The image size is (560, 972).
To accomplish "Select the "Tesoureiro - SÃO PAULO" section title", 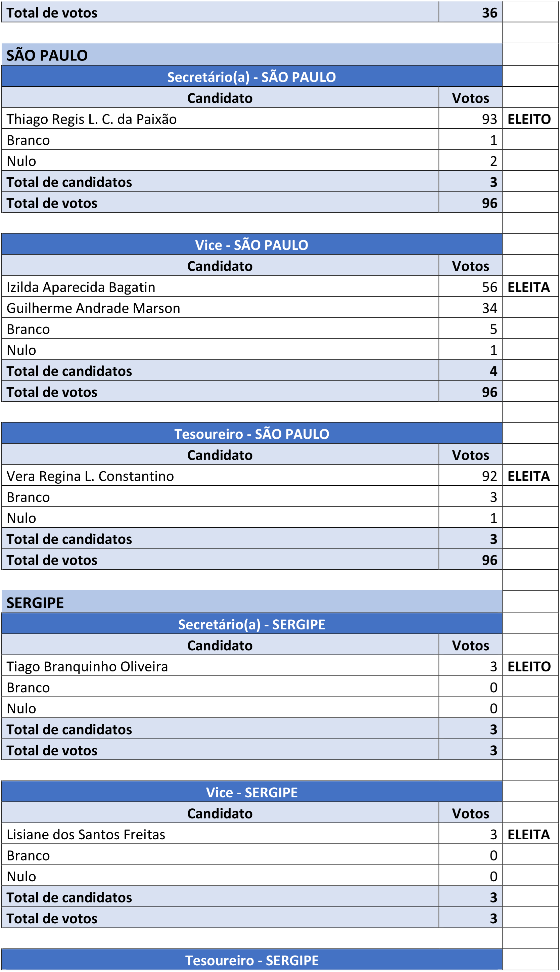I will (251, 434).
